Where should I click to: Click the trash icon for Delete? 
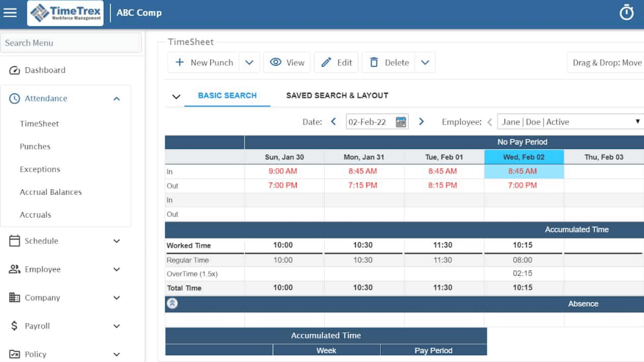point(374,62)
